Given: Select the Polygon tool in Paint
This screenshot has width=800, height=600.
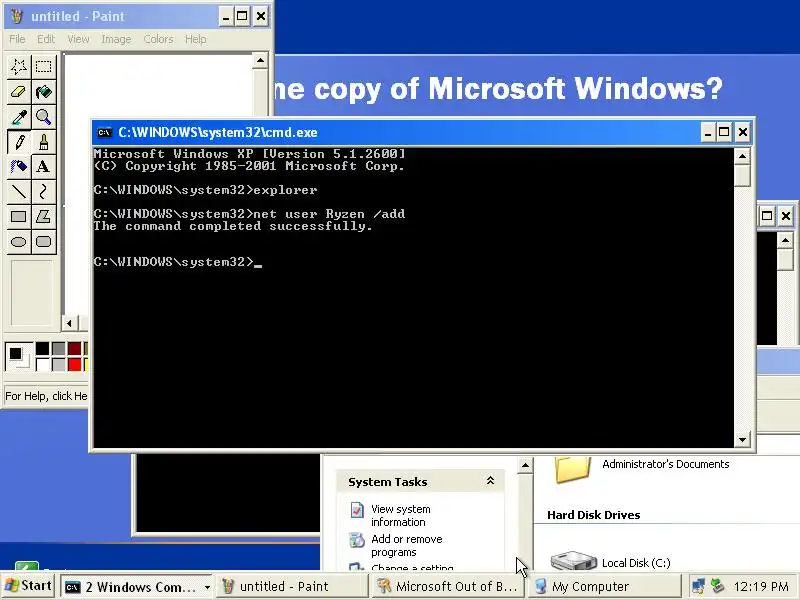Looking at the screenshot, I should click(x=43, y=216).
